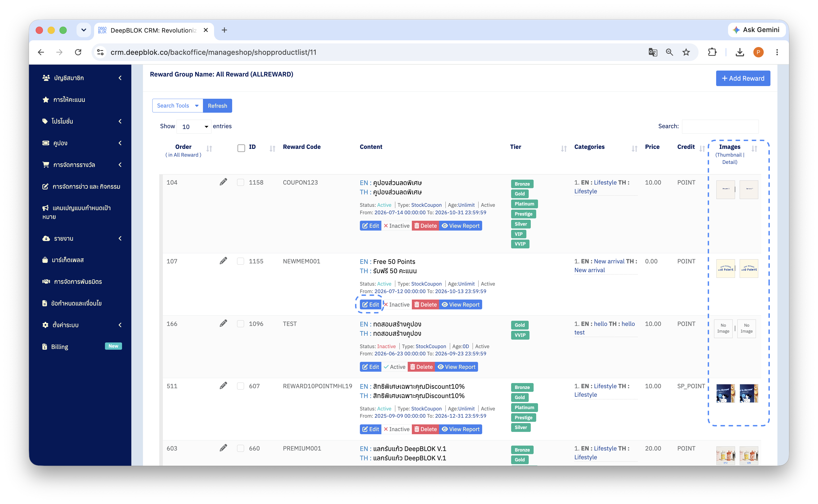Click Ask Gemini button
Image resolution: width=818 pixels, height=504 pixels.
click(x=756, y=30)
